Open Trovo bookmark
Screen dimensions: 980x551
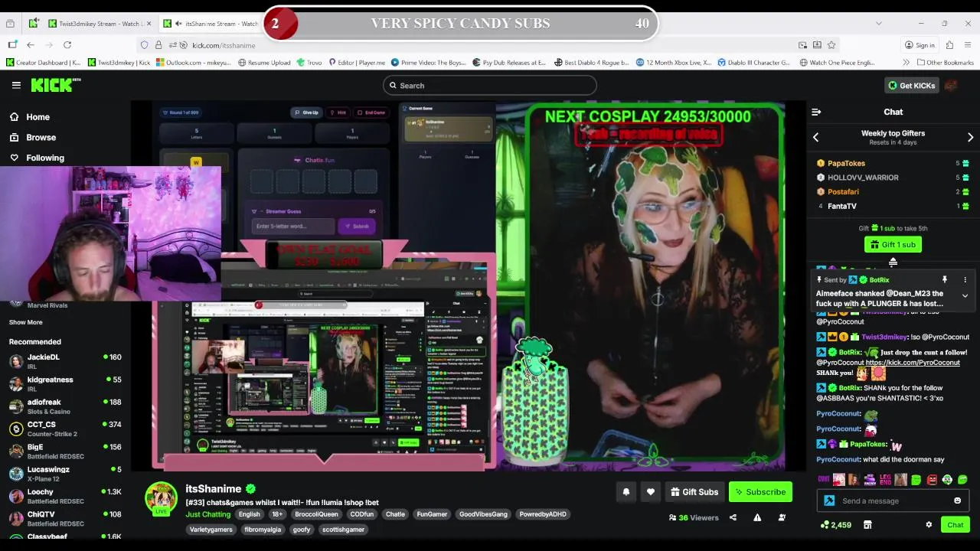[309, 63]
